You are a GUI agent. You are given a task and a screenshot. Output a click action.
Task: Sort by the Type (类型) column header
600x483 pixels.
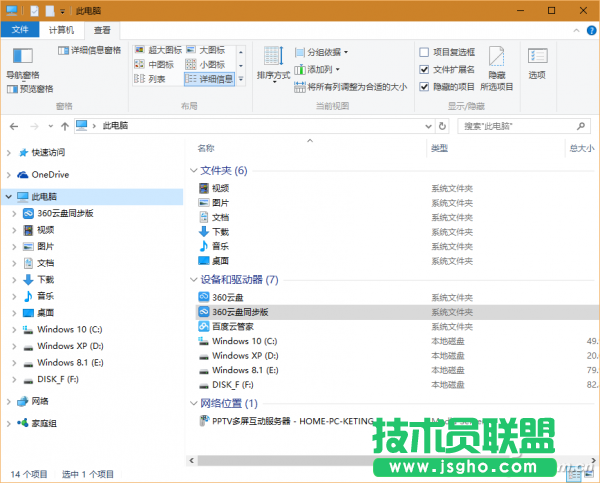(439, 148)
